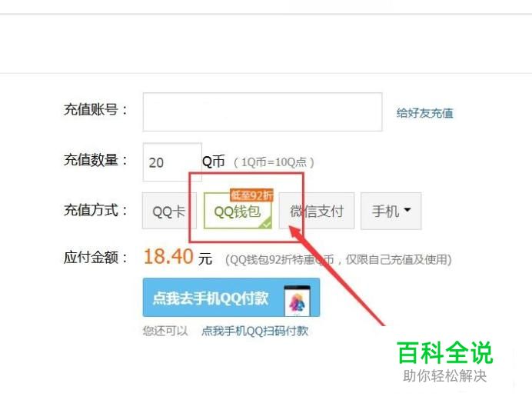Click the dropdown arrow next to 手机
Screen dimensions: 532x410
(x=407, y=210)
